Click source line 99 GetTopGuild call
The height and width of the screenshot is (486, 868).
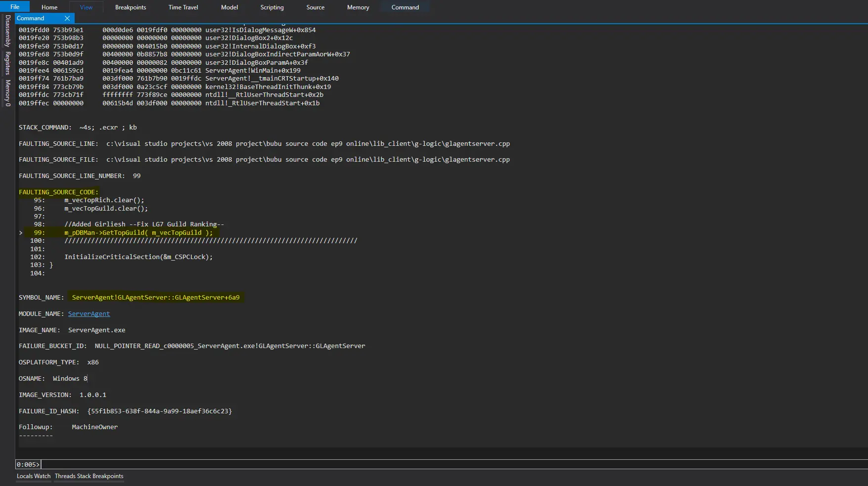[x=138, y=232]
